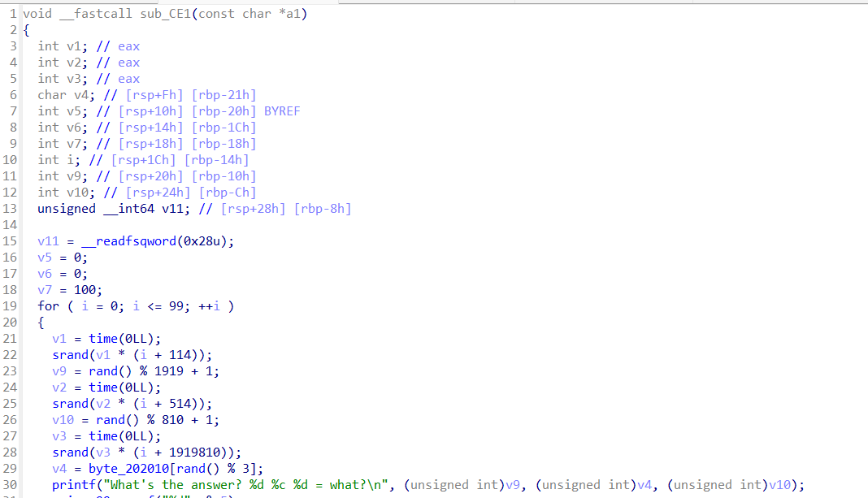Click the ++i increment expression
The image size is (868, 498).
point(209,306)
